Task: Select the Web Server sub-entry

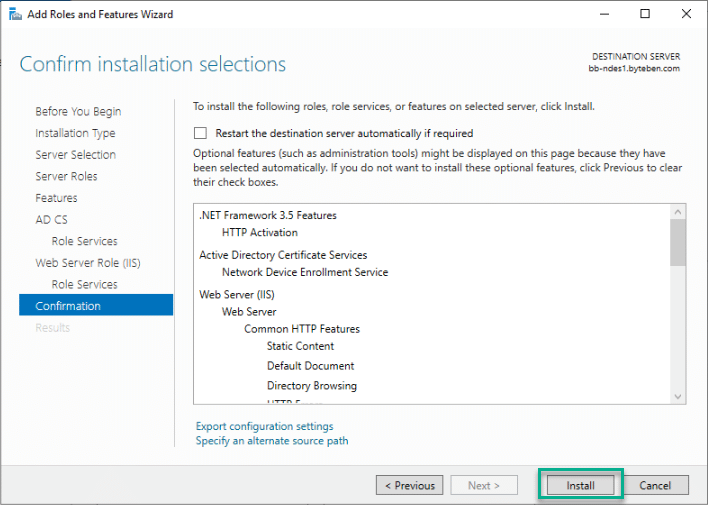Action: (249, 312)
